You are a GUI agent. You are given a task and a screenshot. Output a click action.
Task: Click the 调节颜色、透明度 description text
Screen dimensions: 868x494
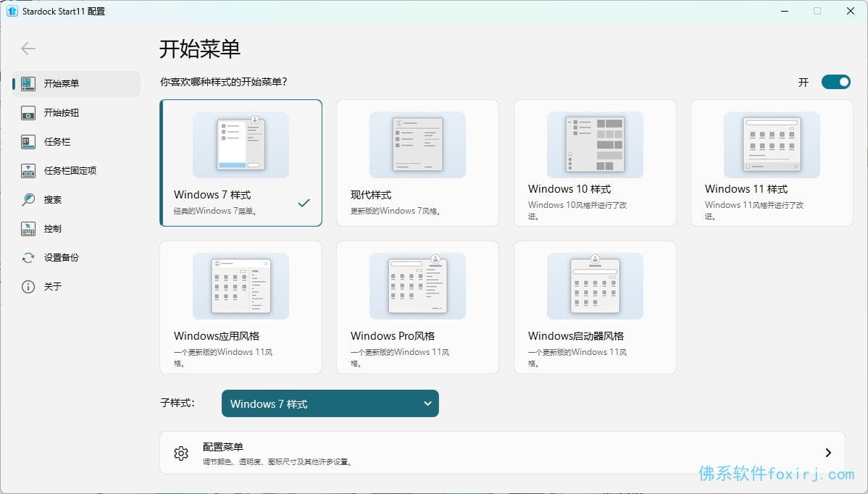click(277, 462)
